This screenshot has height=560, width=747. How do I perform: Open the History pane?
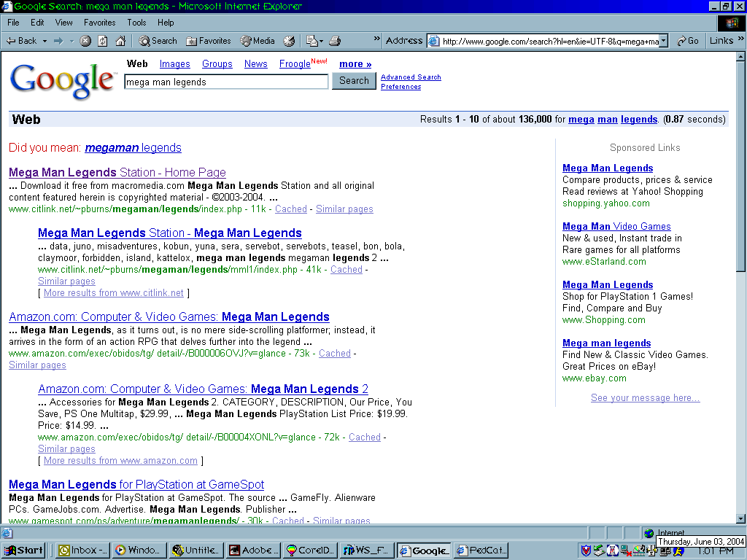[289, 41]
